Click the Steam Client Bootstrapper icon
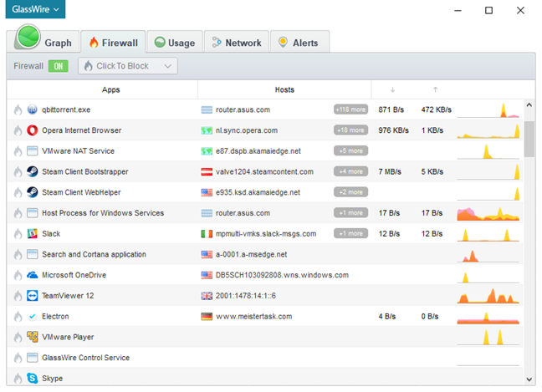Viewport: 542px width, 392px height. (32, 171)
